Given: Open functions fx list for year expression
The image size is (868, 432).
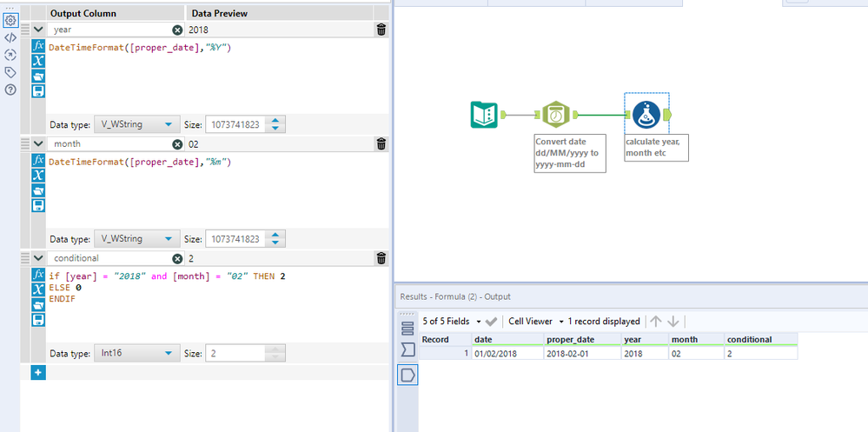Looking at the screenshot, I should pos(38,46).
